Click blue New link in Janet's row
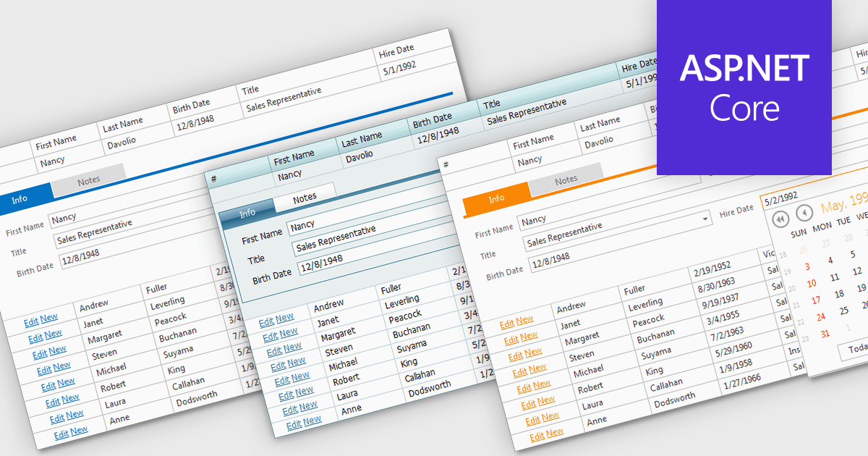 (54, 334)
